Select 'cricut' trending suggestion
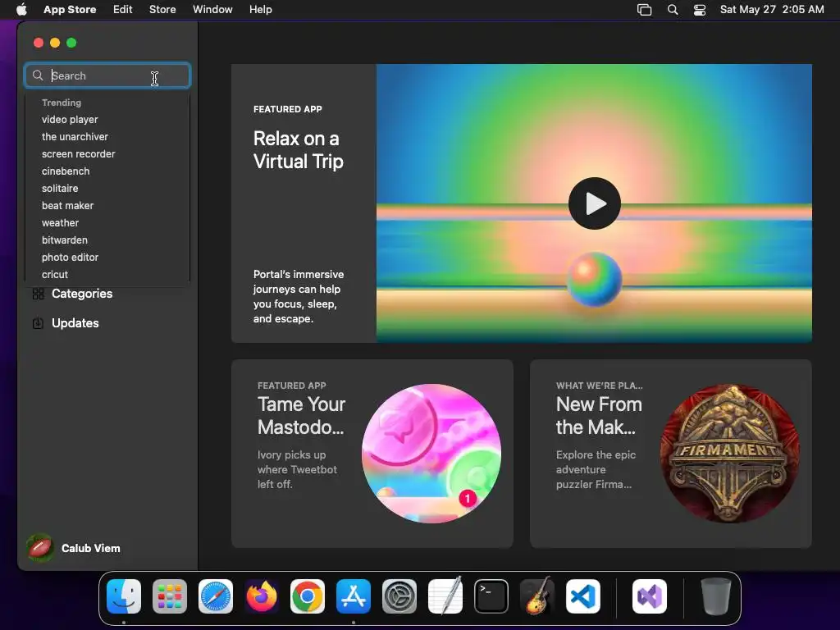This screenshot has width=840, height=630. pyautogui.click(x=55, y=274)
